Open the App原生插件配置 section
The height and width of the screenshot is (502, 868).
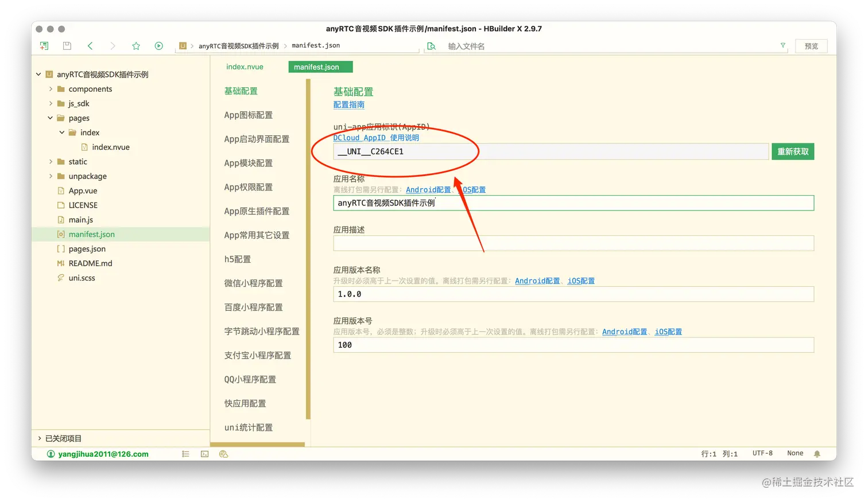coord(257,211)
